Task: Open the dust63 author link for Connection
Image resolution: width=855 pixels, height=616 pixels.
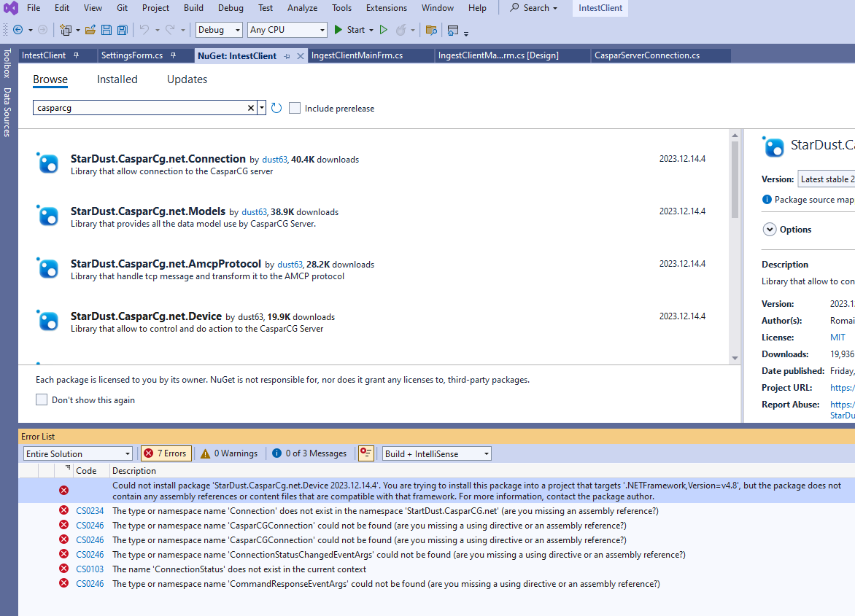Action: click(275, 160)
